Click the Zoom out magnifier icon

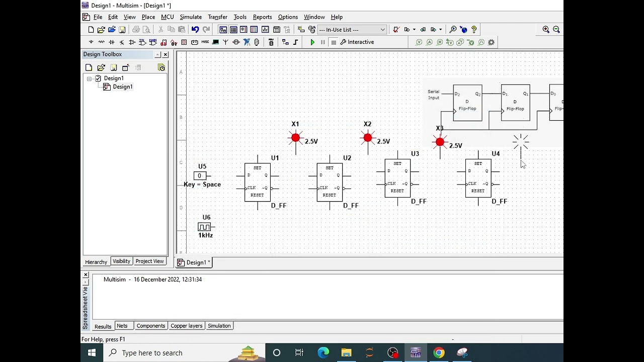pos(556,30)
